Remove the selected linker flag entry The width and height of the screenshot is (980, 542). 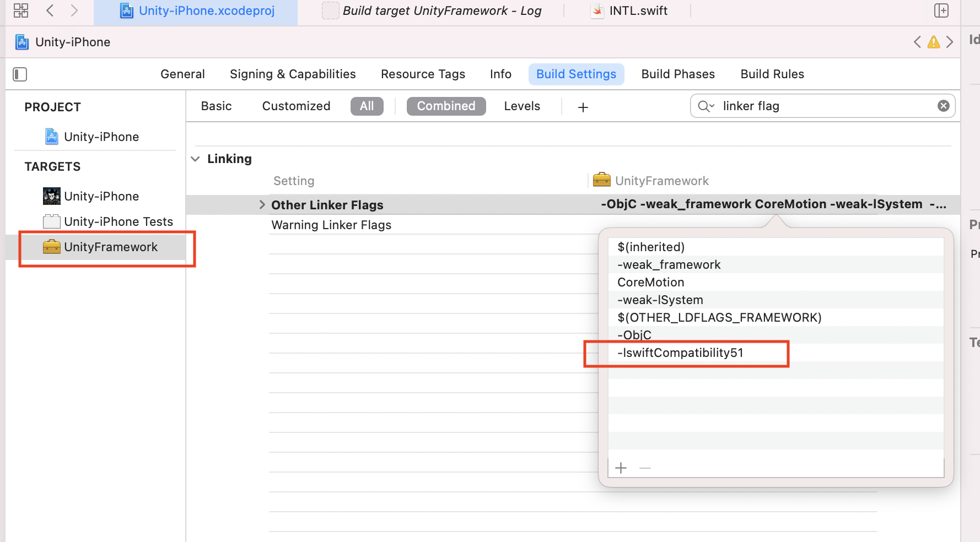click(x=645, y=468)
